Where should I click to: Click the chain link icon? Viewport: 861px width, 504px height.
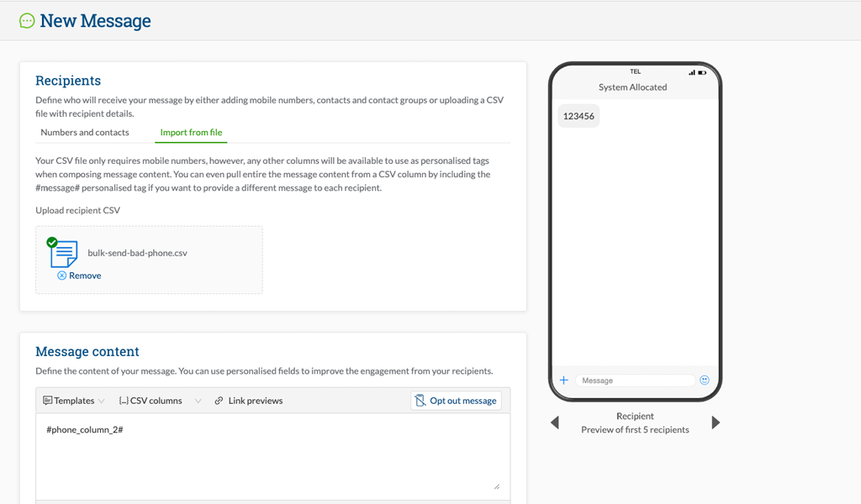pyautogui.click(x=219, y=401)
